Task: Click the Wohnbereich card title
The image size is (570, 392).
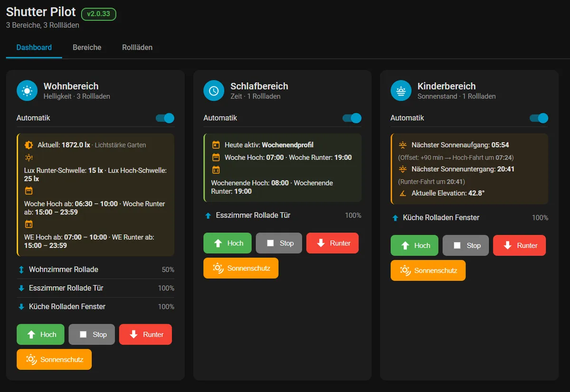Action: pyautogui.click(x=71, y=86)
